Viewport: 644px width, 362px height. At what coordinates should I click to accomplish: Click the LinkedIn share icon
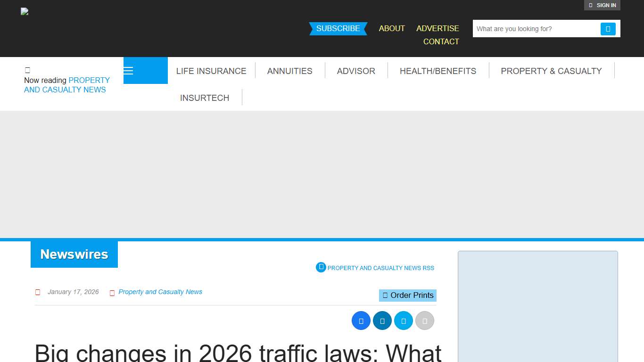(382, 320)
